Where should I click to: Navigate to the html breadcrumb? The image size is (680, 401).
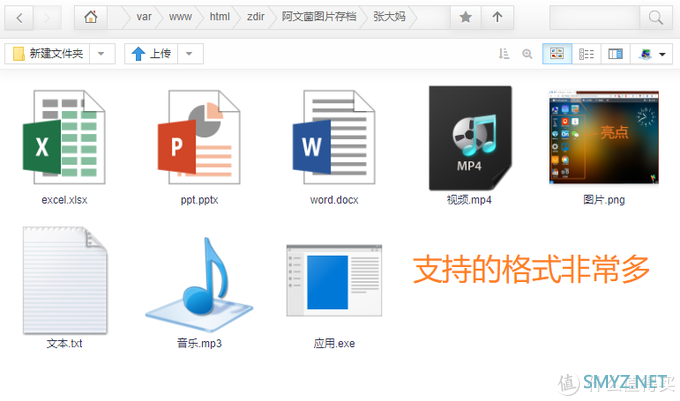coord(219,17)
